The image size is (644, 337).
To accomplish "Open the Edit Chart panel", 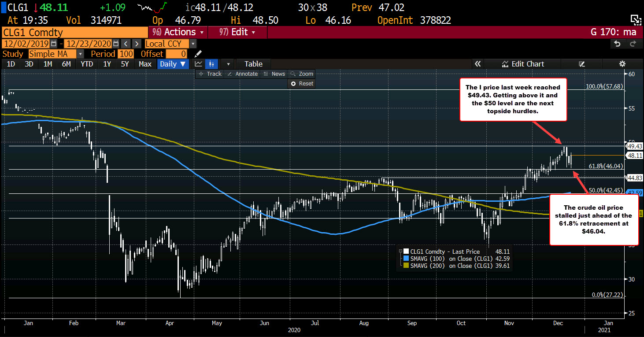I will [x=523, y=64].
